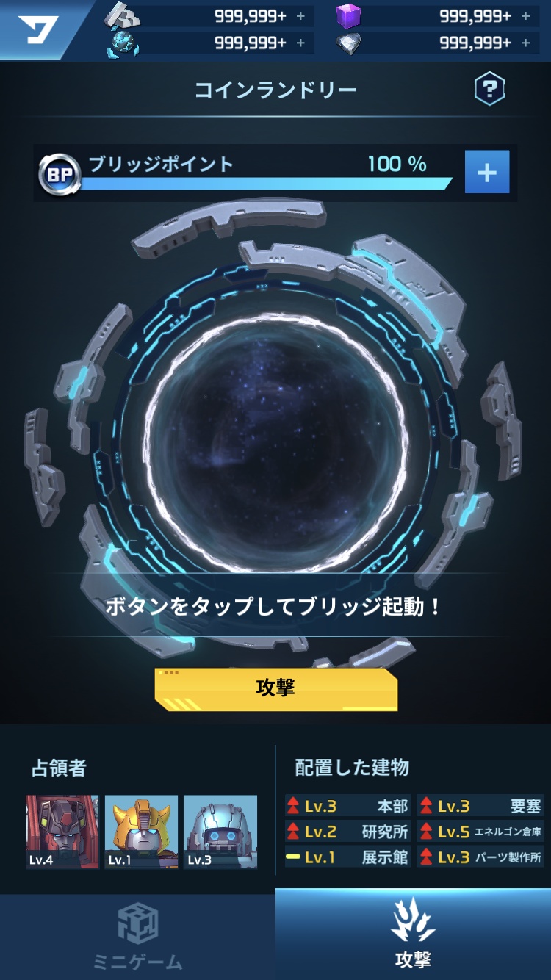Tap the BP bridge point badge
This screenshot has height=980, width=551.
click(59, 174)
